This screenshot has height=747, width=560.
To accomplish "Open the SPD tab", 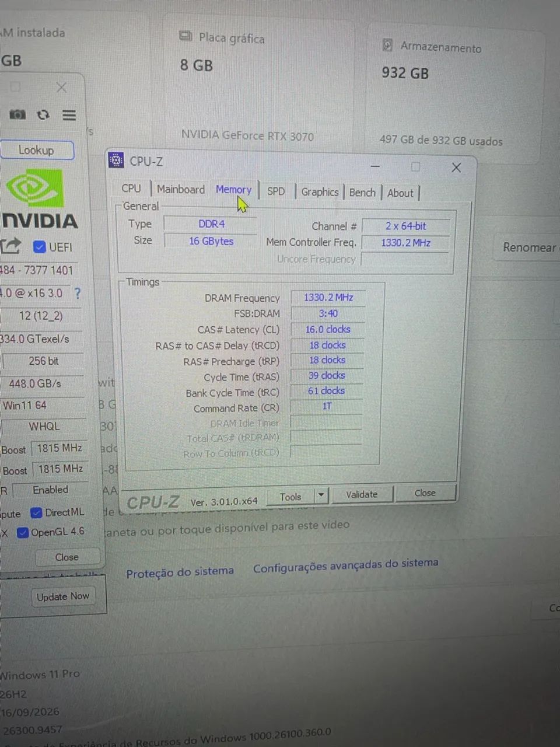I will (x=276, y=191).
